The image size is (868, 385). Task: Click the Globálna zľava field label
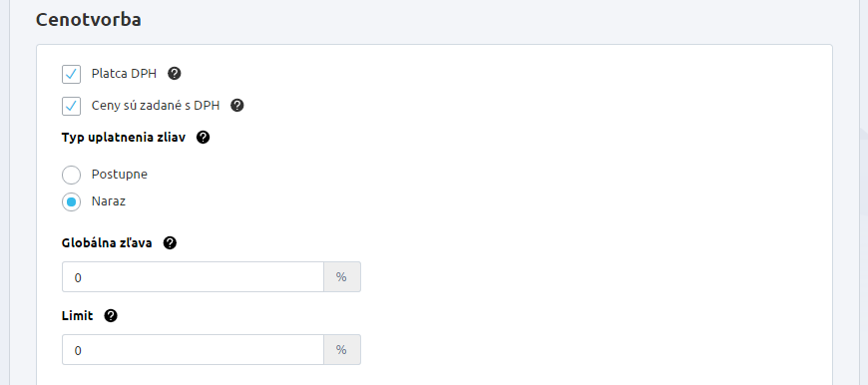tap(107, 242)
